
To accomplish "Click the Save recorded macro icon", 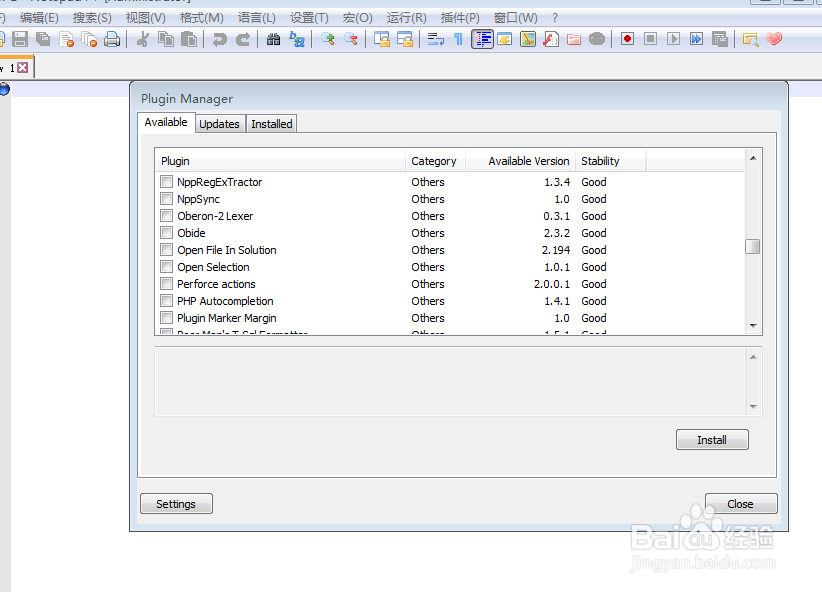I will click(x=720, y=39).
